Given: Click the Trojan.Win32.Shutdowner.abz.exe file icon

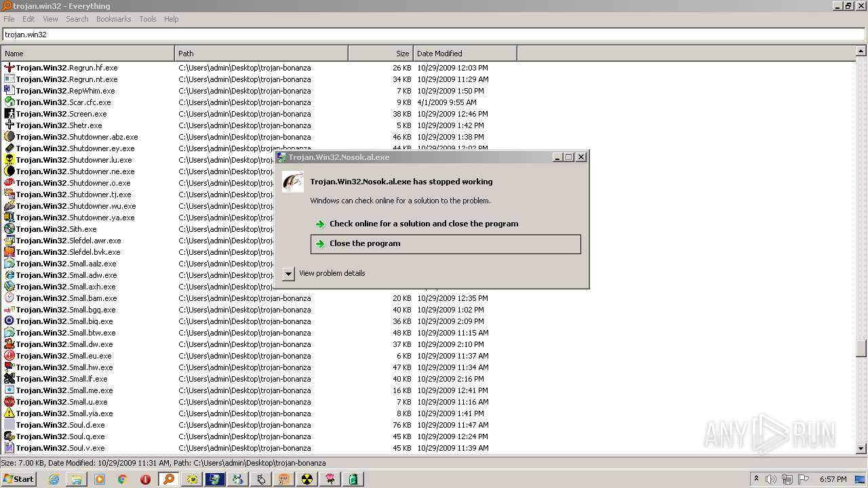Looking at the screenshot, I should (x=9, y=137).
